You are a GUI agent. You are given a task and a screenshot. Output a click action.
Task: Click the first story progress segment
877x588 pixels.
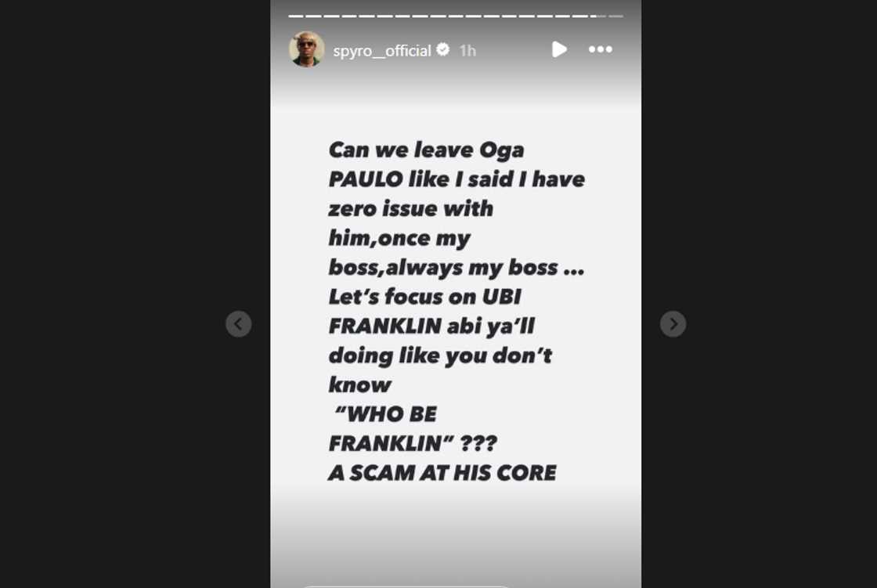[296, 16]
